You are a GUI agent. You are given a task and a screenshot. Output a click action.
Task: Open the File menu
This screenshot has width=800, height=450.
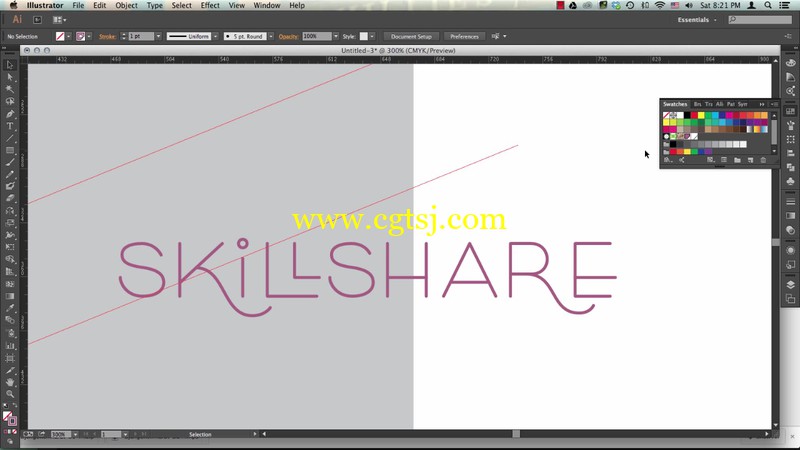tap(78, 5)
